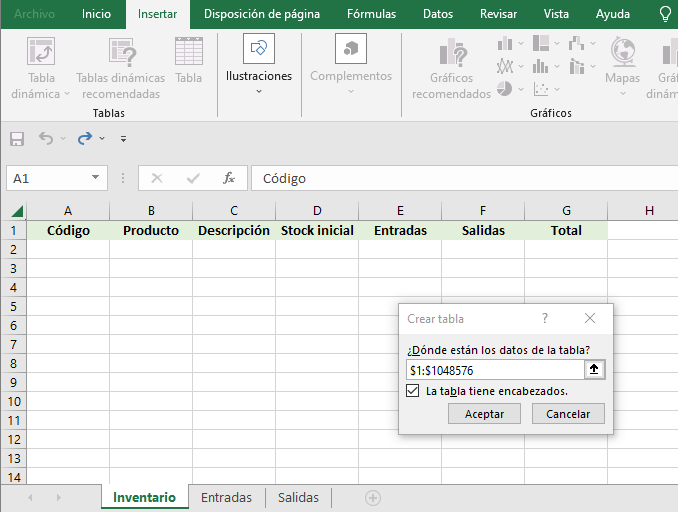Select the 'Total' header cell

point(566,230)
